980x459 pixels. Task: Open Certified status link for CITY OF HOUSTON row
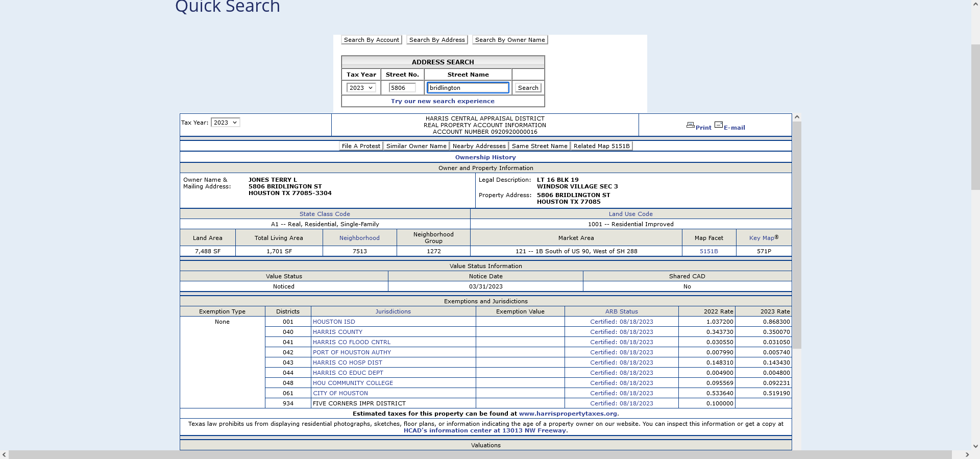point(621,393)
